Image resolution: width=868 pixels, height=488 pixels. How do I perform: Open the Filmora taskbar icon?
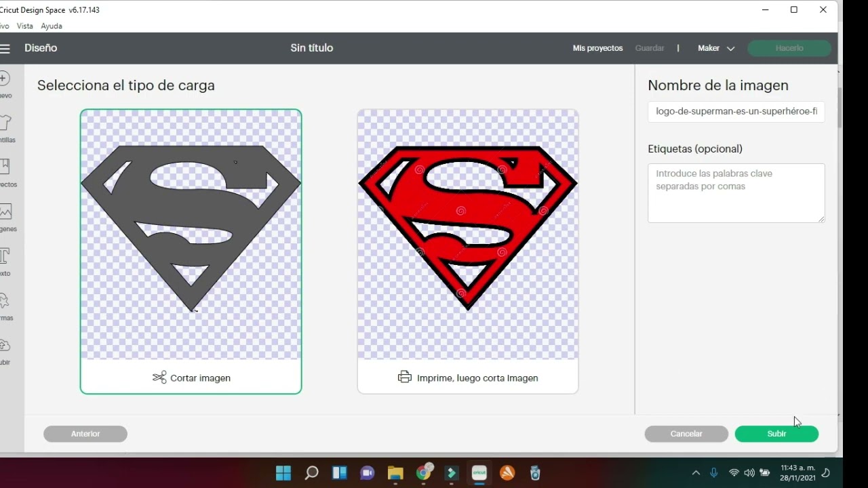pos(452,473)
